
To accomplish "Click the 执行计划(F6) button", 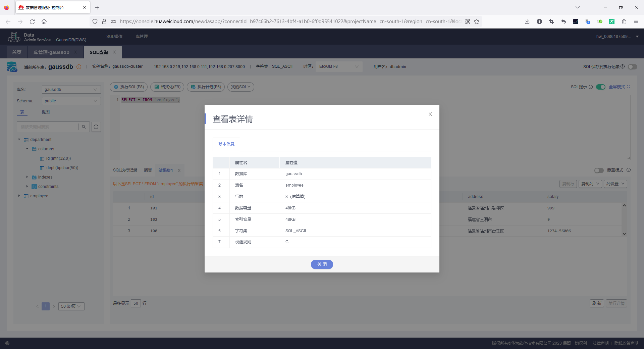I will [206, 87].
